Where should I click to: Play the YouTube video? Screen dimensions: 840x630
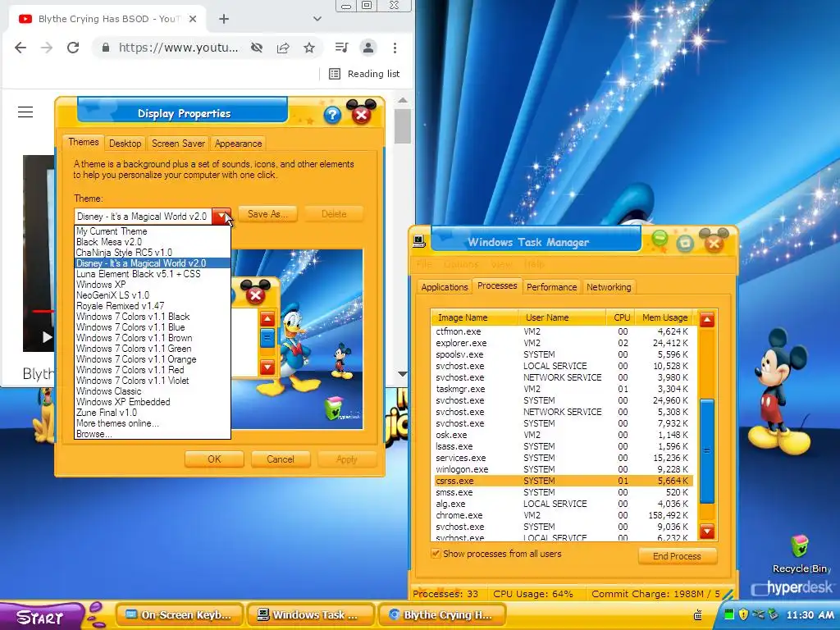pyautogui.click(x=47, y=337)
